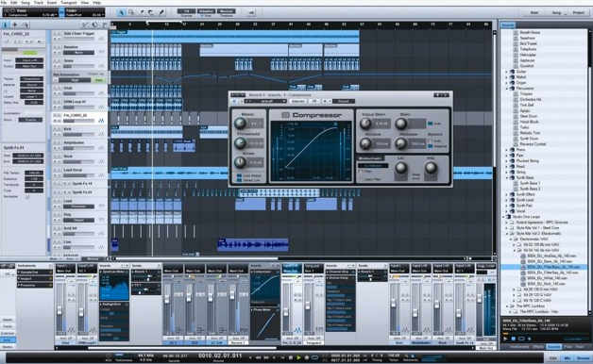Open the track Inspector via the 'i' icon
Viewport: 593px width, 364px height.
(6, 25)
